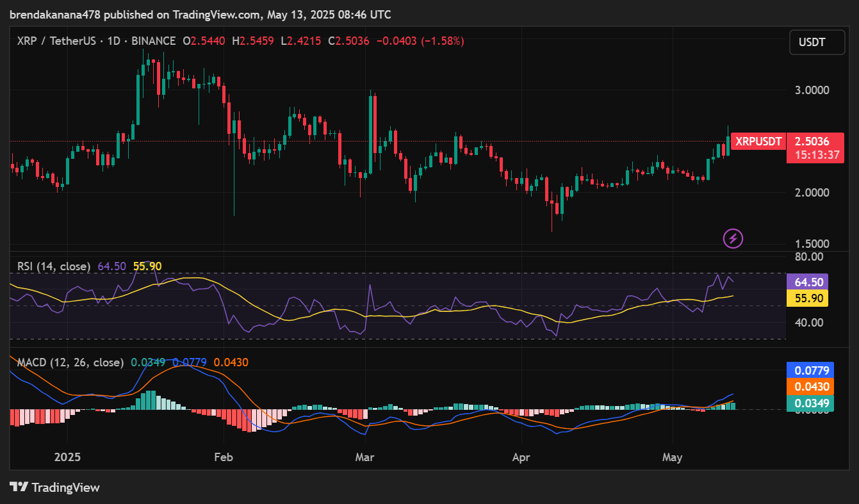Select the MACD (12, 26, close) title

(70, 362)
